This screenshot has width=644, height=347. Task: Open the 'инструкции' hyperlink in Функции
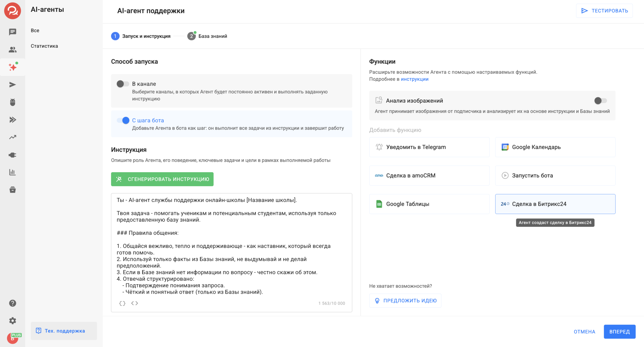pos(414,79)
